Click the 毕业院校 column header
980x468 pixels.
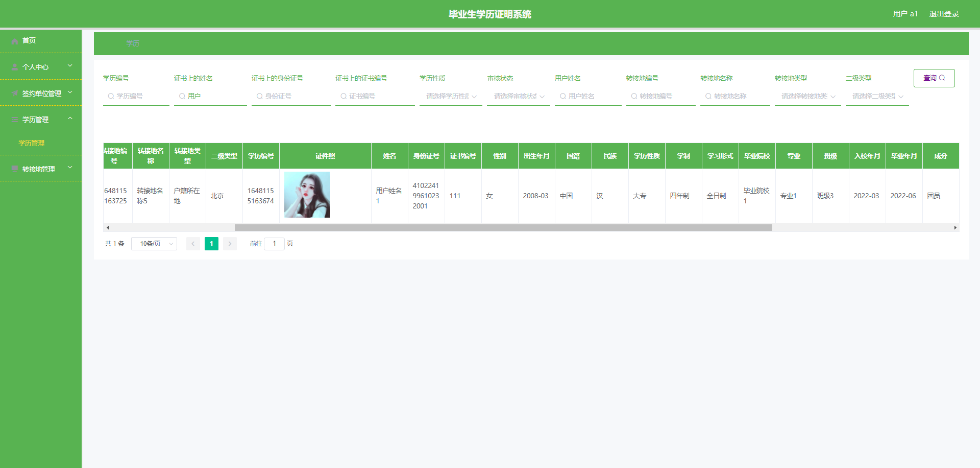pos(757,156)
